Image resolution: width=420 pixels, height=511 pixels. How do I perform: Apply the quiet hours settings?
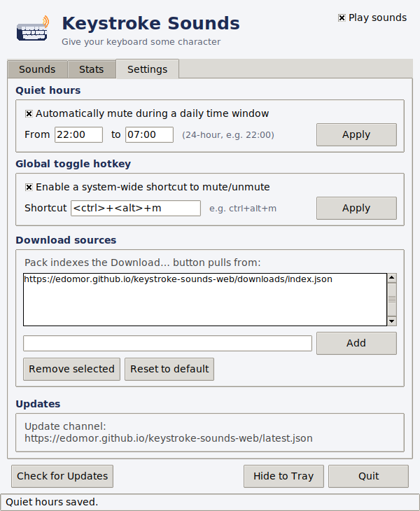(x=356, y=134)
